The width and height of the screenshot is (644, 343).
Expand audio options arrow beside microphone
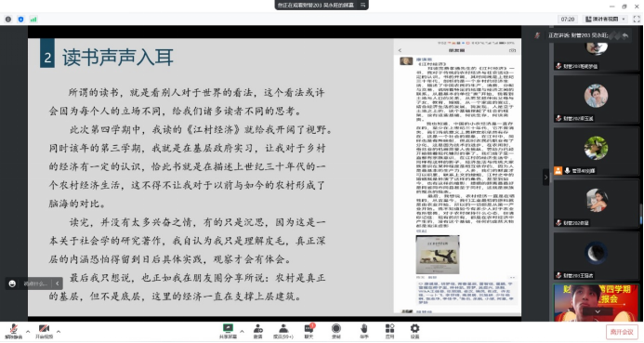(x=28, y=331)
